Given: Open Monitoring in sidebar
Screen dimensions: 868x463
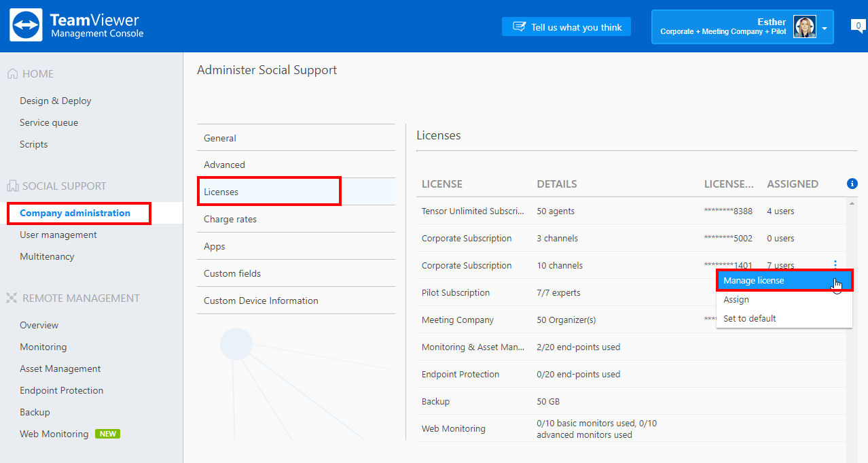Looking at the screenshot, I should 43,347.
